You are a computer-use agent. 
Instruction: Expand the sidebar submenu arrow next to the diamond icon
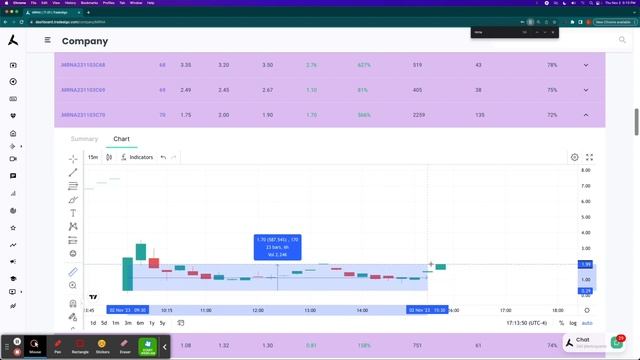click(x=21, y=146)
